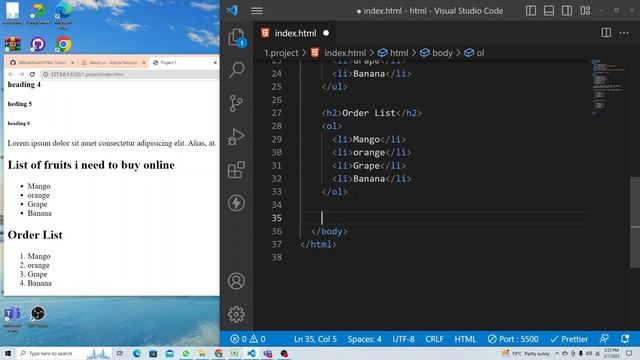Open WhatsApp from the taskbar
This screenshot has width=640, height=360.
tap(186, 353)
